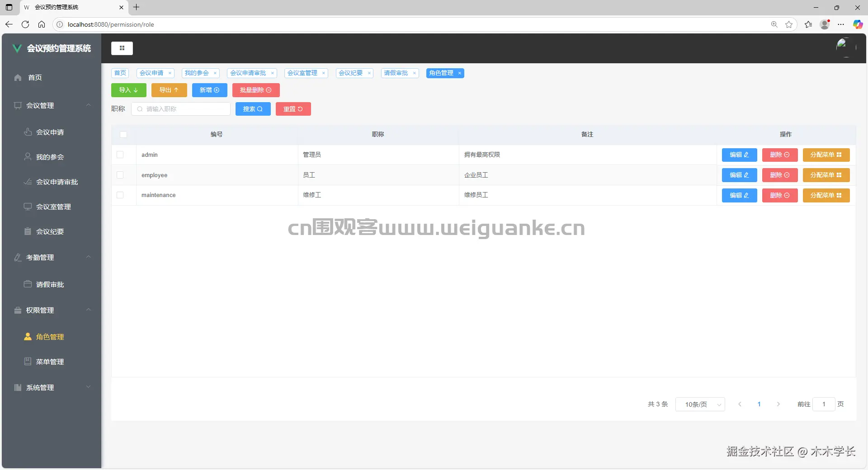Open browser favorites list icon
Viewport: 868px width, 470px height.
pyautogui.click(x=808, y=24)
